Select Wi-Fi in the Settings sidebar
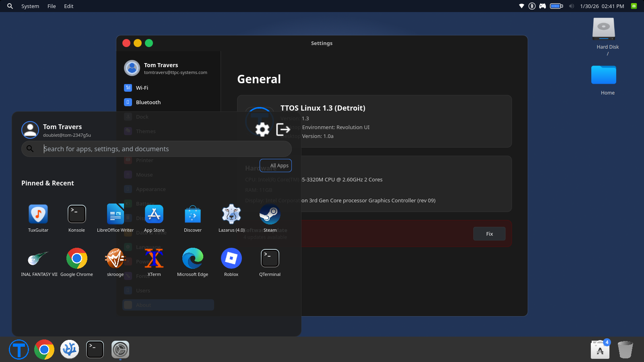This screenshot has width=644, height=362. tap(168, 88)
